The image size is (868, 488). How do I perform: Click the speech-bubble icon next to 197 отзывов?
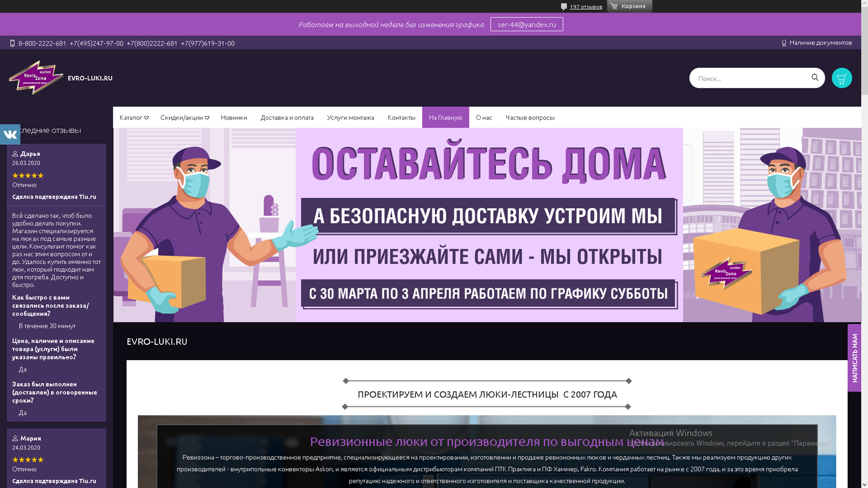point(563,7)
